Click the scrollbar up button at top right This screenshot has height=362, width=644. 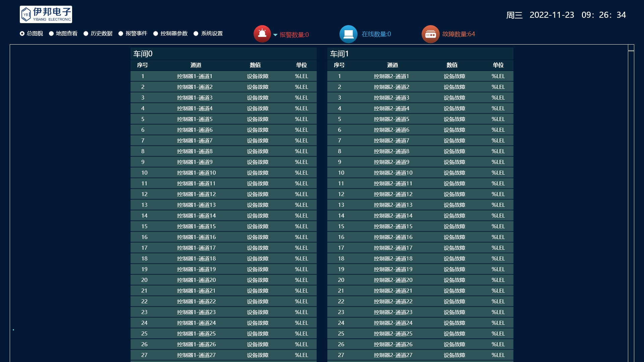[x=631, y=48]
